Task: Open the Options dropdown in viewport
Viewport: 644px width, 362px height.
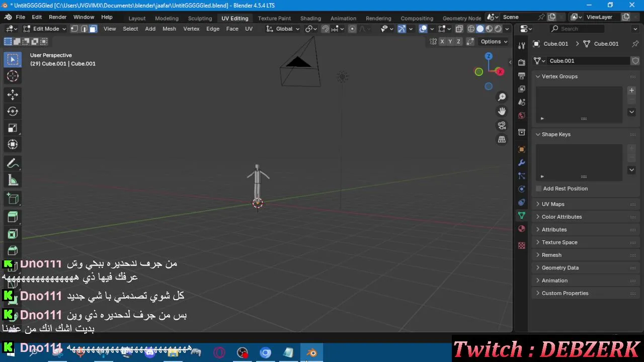Action: pyautogui.click(x=494, y=42)
